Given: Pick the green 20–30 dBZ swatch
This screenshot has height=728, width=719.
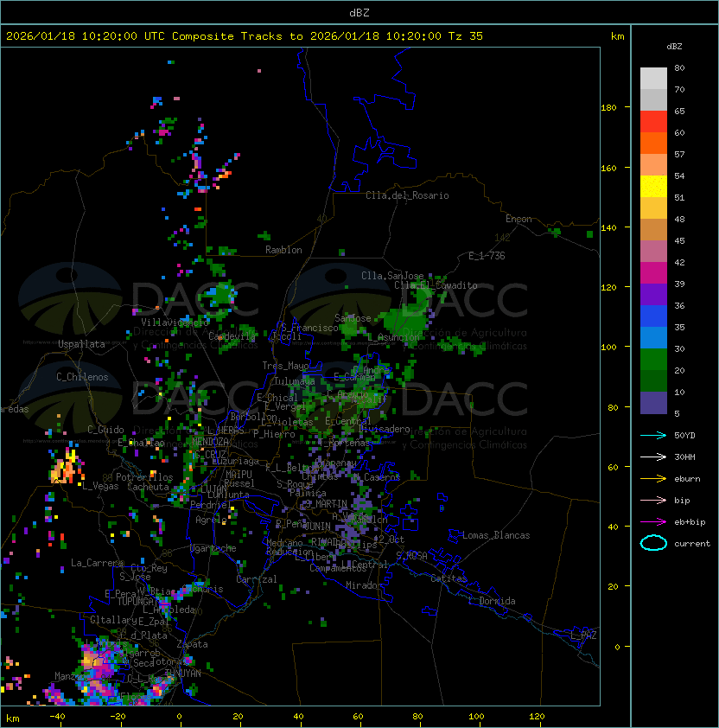Looking at the screenshot, I should point(653,359).
